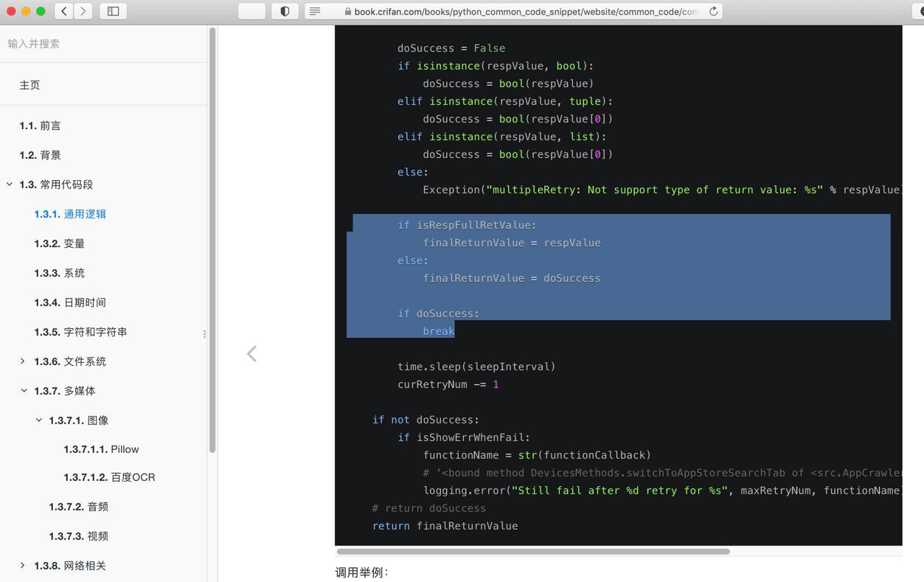Open 1.3.7.1. 图像 section
The image size is (924, 582).
click(79, 420)
